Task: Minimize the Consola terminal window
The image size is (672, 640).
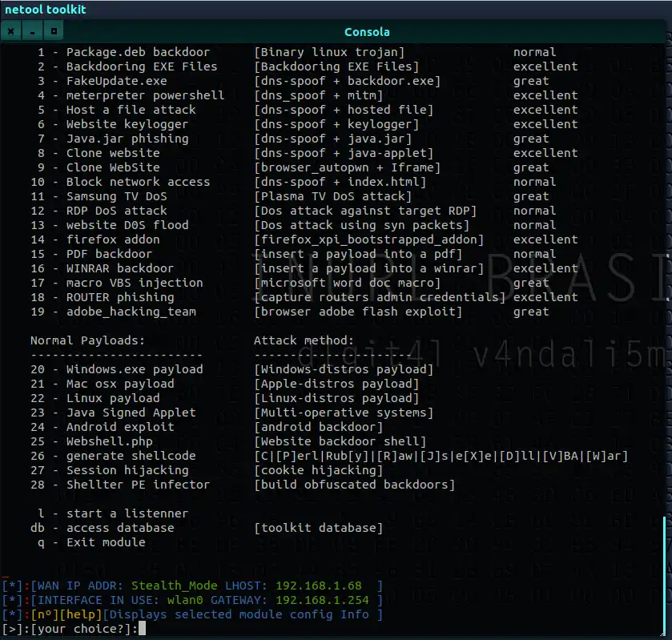Action: click(32, 31)
